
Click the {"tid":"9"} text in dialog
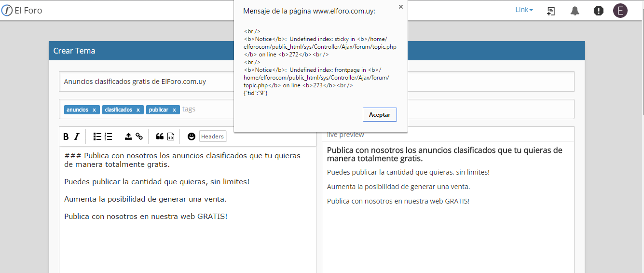pyautogui.click(x=256, y=93)
